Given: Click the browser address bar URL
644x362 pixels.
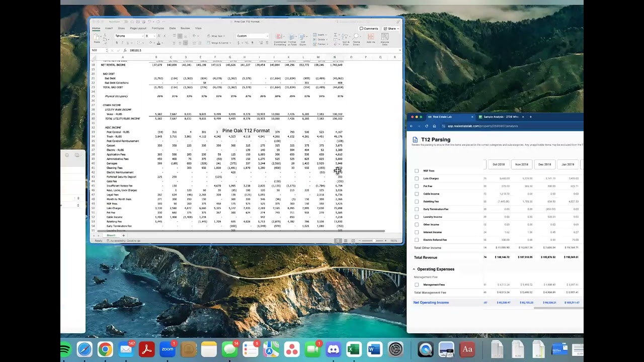Looking at the screenshot, I should pos(482,126).
